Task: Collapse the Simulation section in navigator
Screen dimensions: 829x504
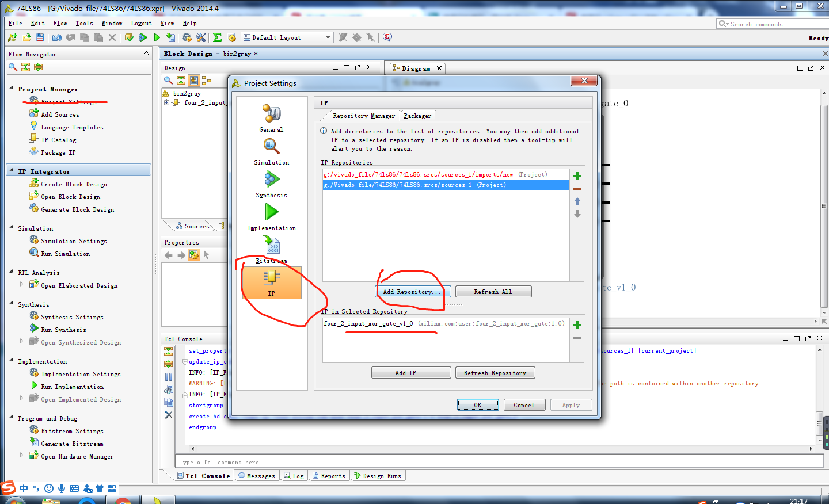Action: tap(12, 228)
